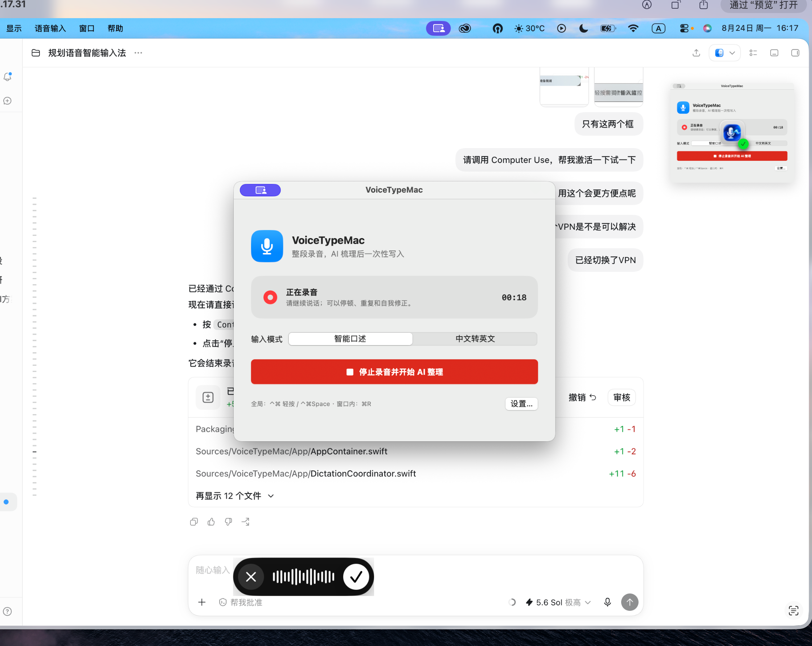812x646 pixels.
Task: Toggle the bottom panel icon in the toolbar
Action: pos(774,53)
